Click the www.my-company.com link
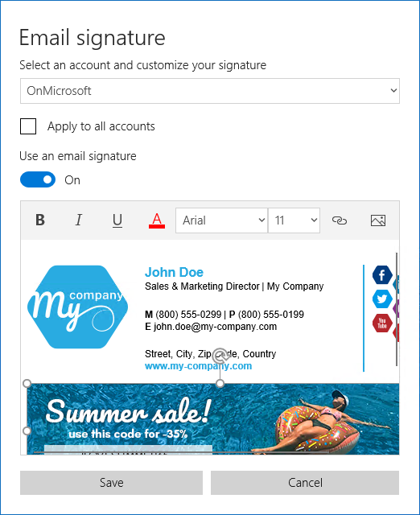420x515 pixels. [x=199, y=366]
